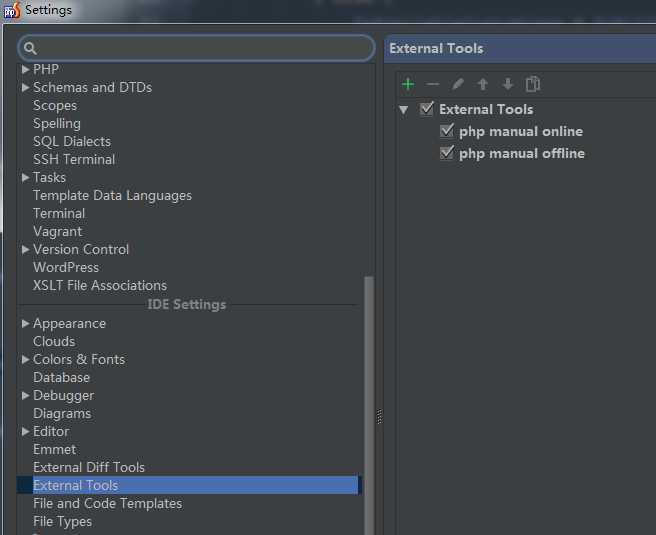Uncheck the External Tools group checkbox
The height and width of the screenshot is (535, 656).
(427, 109)
